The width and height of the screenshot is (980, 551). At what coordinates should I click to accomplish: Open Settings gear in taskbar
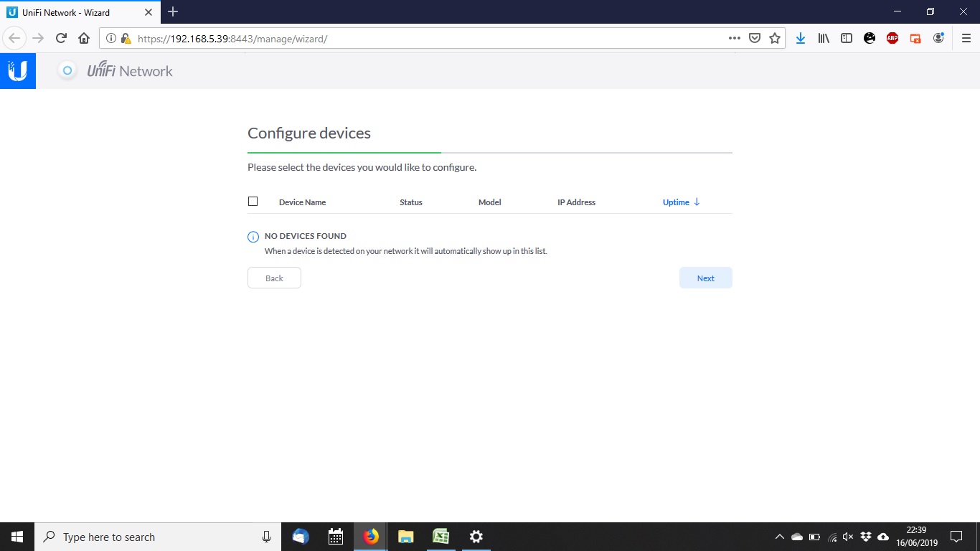(476, 537)
